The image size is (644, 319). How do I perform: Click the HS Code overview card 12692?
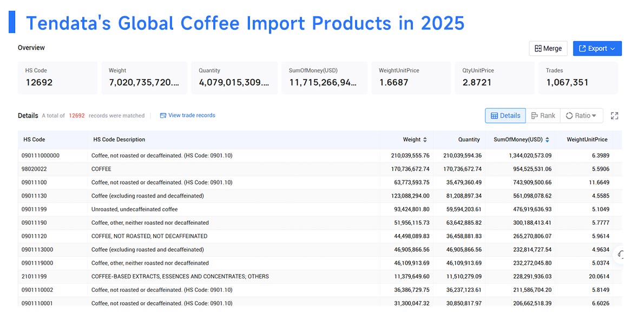tap(58, 77)
